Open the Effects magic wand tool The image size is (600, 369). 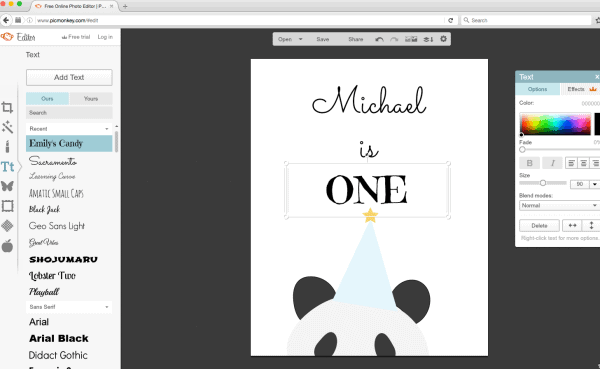click(x=7, y=127)
